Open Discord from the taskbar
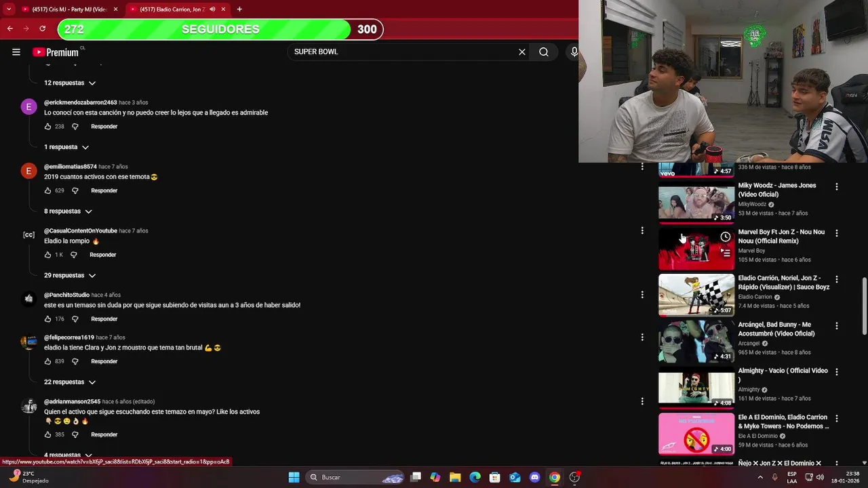The height and width of the screenshot is (488, 868). pos(535,477)
